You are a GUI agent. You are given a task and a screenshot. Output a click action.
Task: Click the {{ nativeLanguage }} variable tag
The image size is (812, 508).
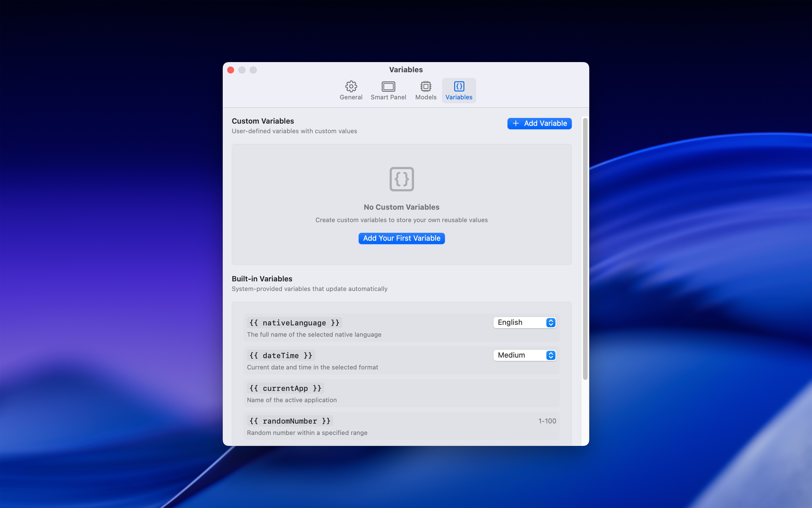(x=294, y=323)
